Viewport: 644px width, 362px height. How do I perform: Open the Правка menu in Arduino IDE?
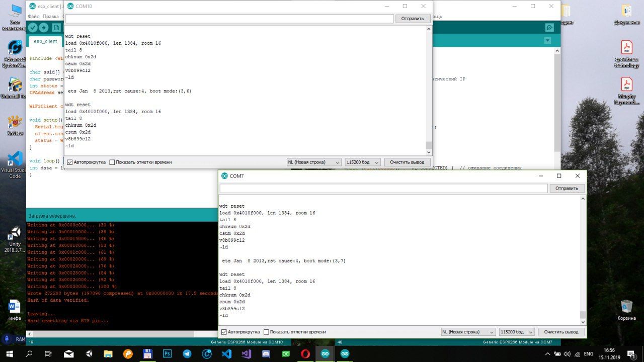point(50,17)
